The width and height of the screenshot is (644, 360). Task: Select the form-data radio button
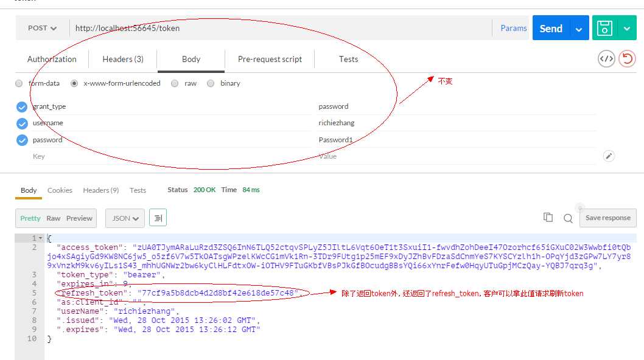pyautogui.click(x=19, y=83)
